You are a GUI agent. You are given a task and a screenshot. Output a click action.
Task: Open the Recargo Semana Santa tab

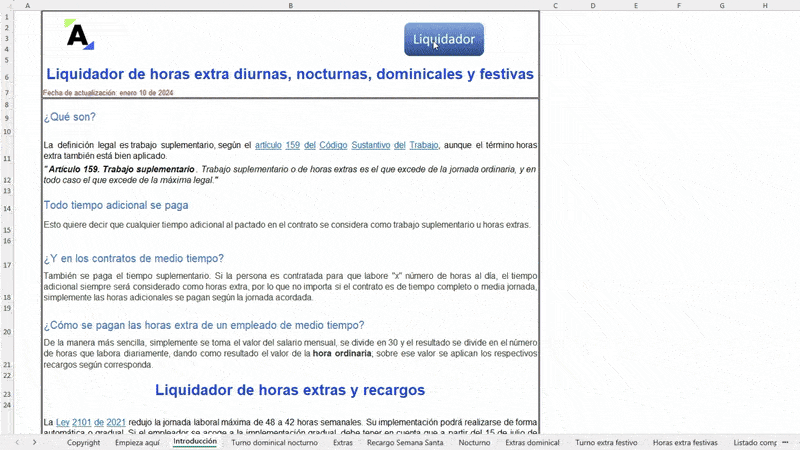point(405,442)
